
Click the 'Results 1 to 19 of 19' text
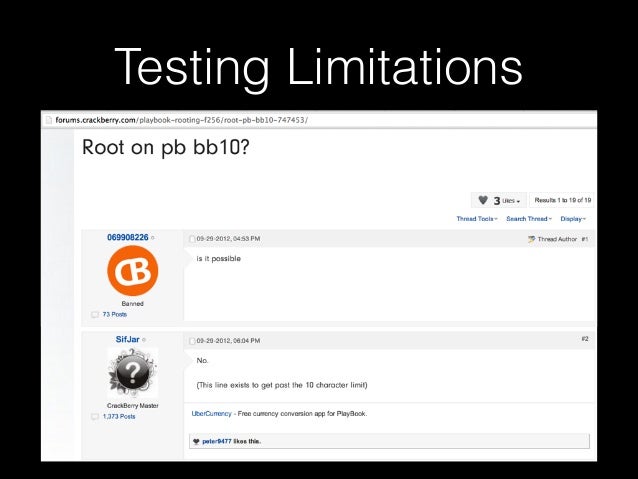coord(563,200)
